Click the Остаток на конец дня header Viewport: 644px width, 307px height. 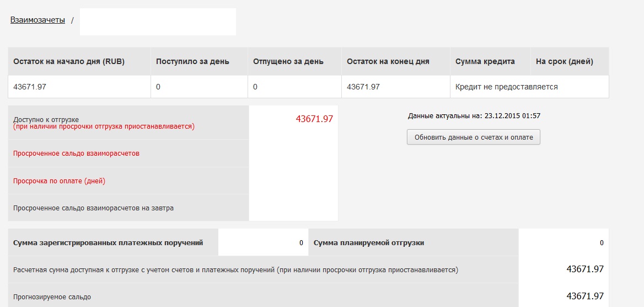[388, 61]
